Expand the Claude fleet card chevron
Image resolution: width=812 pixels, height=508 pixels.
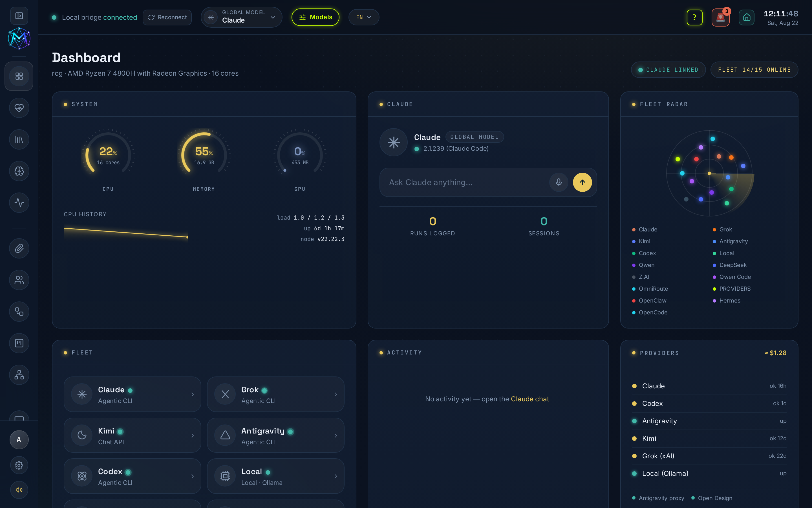click(x=193, y=395)
